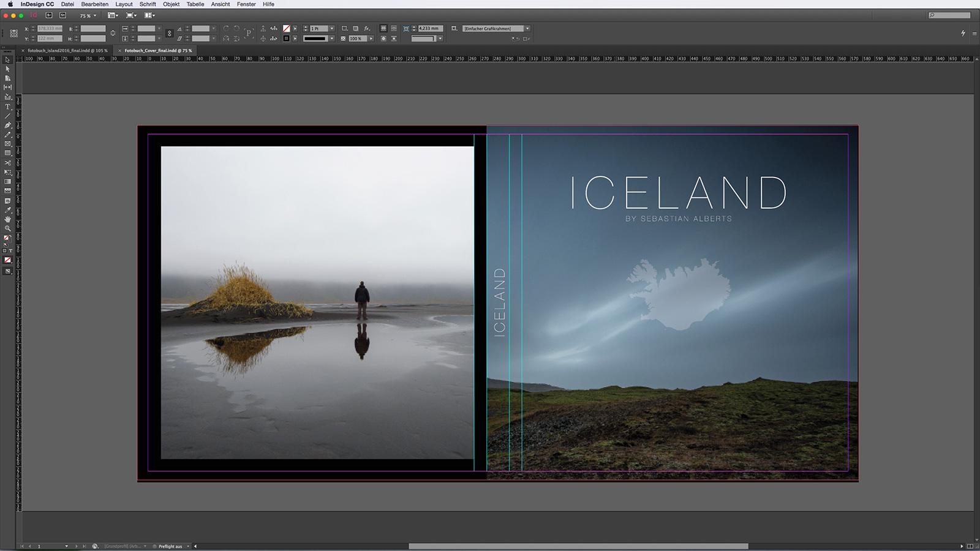This screenshot has height=551, width=980.
Task: Select the Rectangle tool
Action: click(x=7, y=152)
